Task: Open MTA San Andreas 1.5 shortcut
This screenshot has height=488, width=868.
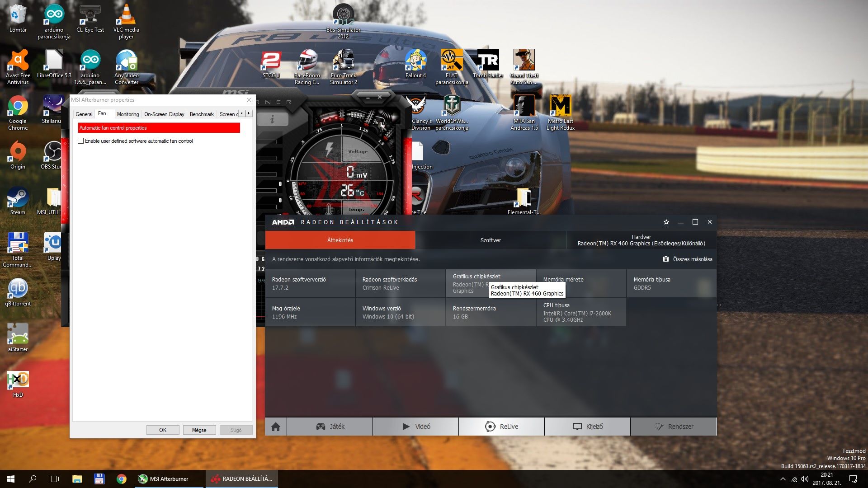Action: (x=524, y=113)
